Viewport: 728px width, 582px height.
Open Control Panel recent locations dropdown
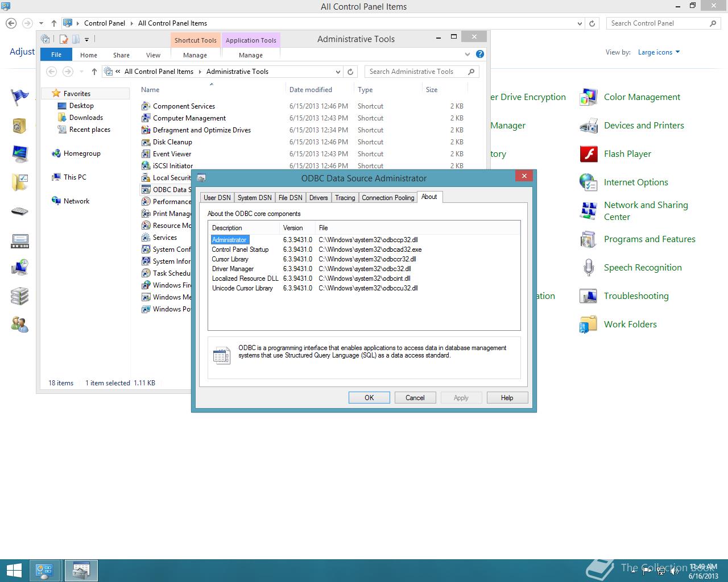pyautogui.click(x=41, y=24)
